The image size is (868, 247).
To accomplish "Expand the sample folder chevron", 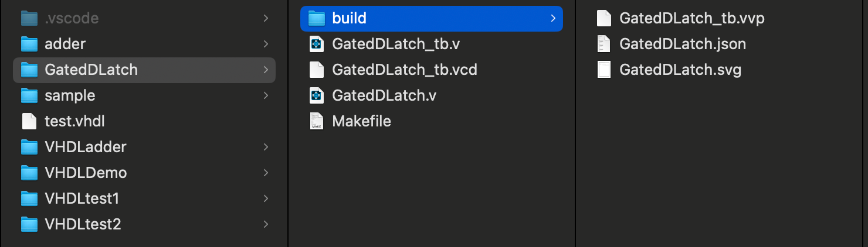I will click(266, 95).
